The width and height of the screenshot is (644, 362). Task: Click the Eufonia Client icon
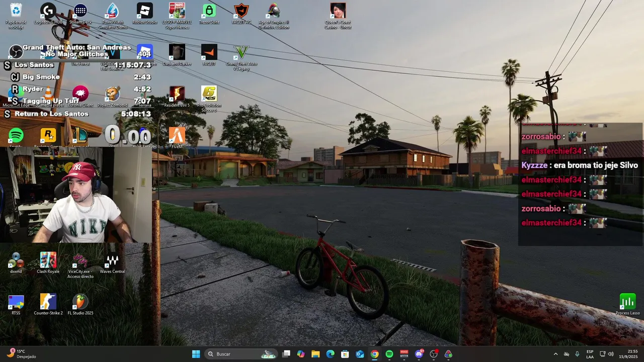(80, 97)
